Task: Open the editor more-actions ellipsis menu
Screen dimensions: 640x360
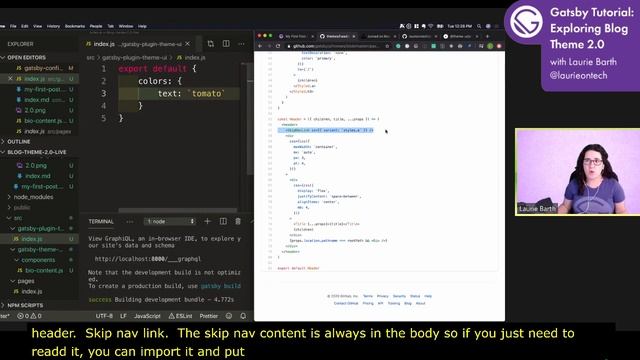Action: pyautogui.click(x=241, y=44)
